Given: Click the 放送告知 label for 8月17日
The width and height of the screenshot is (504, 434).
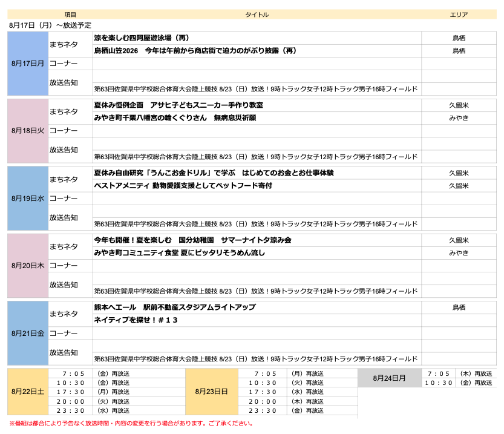Looking at the screenshot, I should coord(64,82).
